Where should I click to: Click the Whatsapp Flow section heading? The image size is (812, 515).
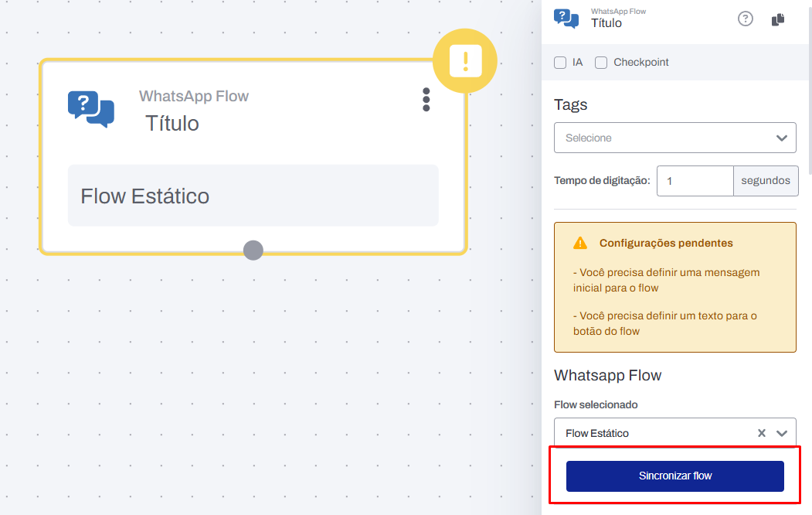coord(607,375)
